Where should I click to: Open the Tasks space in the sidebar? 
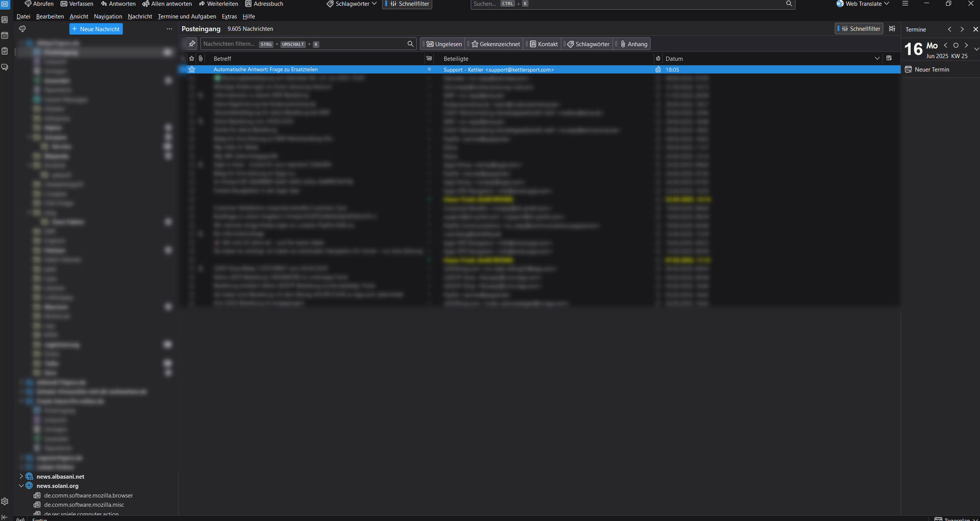click(5, 51)
